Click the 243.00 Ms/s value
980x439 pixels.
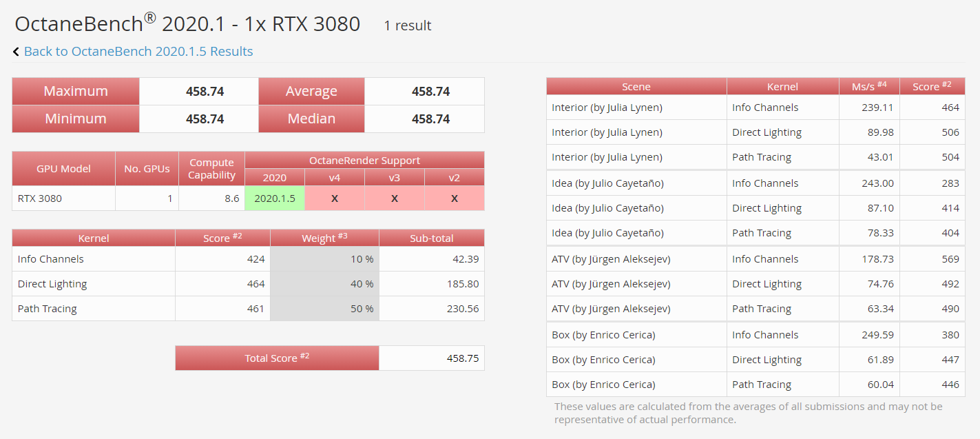point(877,183)
